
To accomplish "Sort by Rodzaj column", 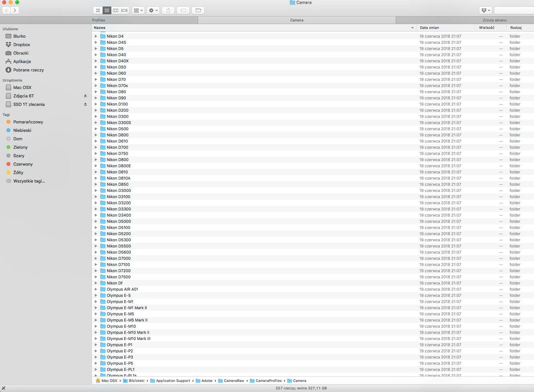I will coord(520,28).
